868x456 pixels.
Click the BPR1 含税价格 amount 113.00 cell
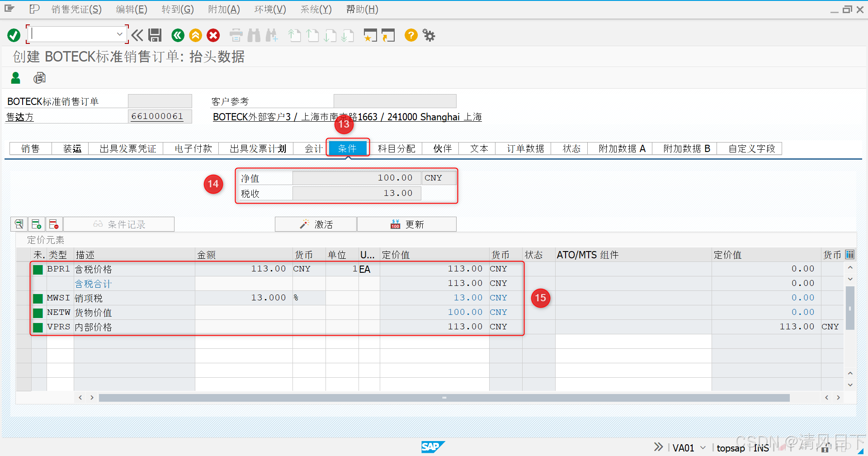click(x=244, y=269)
